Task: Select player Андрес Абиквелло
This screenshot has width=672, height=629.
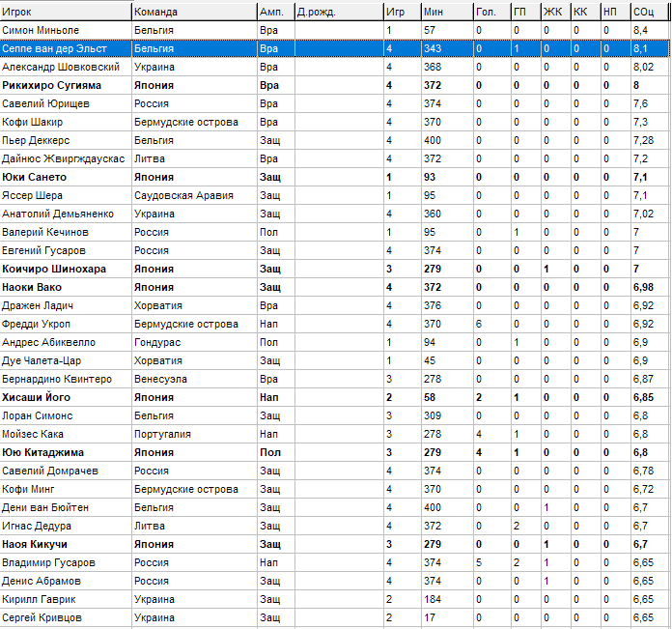Action: (49, 342)
